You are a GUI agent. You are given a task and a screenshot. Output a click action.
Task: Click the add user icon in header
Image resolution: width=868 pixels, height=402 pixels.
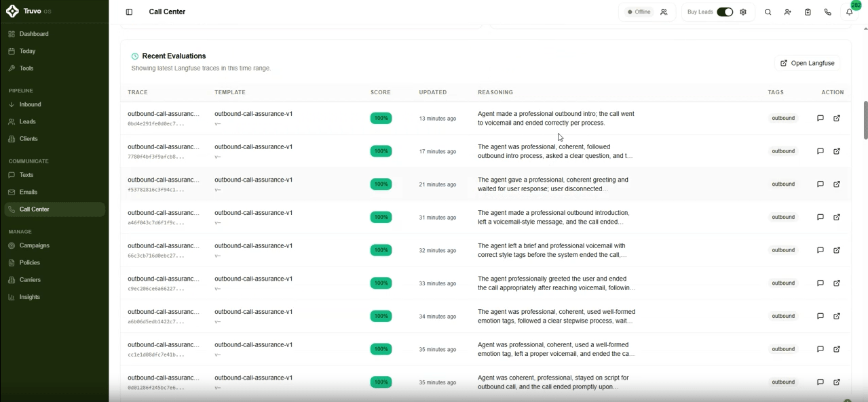pyautogui.click(x=787, y=12)
